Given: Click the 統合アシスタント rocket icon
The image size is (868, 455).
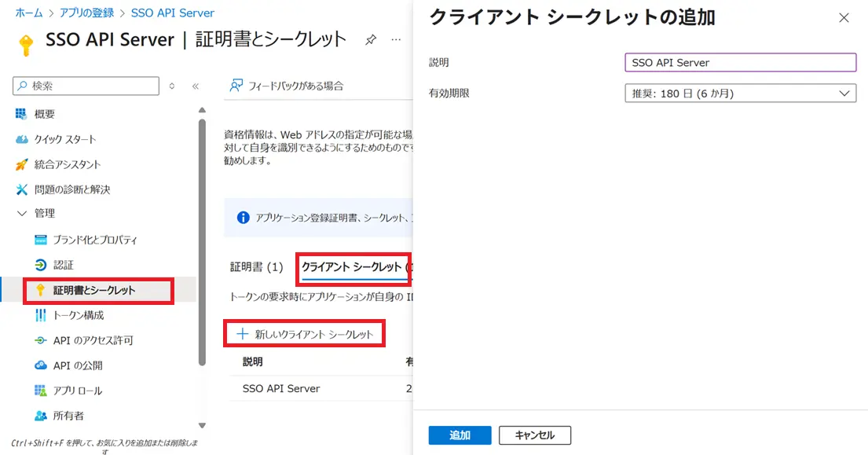Looking at the screenshot, I should (21, 164).
